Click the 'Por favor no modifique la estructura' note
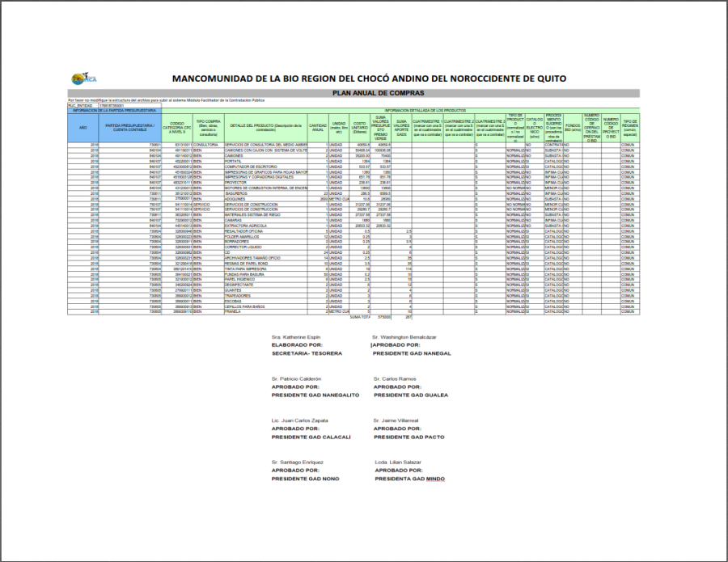 [x=166, y=100]
